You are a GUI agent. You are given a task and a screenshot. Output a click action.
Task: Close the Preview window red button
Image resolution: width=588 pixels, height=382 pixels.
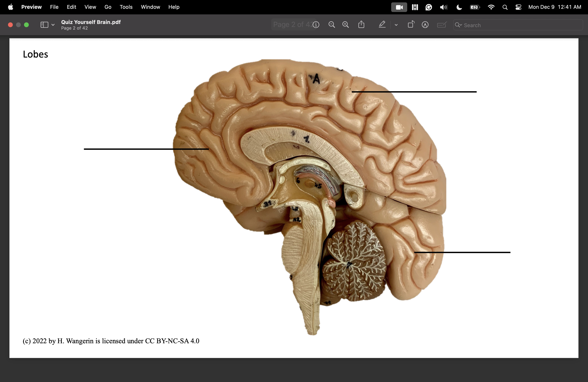click(10, 25)
